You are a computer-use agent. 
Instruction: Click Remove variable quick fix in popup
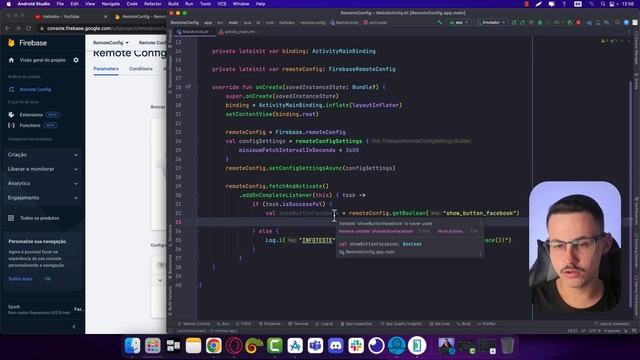pos(376,231)
